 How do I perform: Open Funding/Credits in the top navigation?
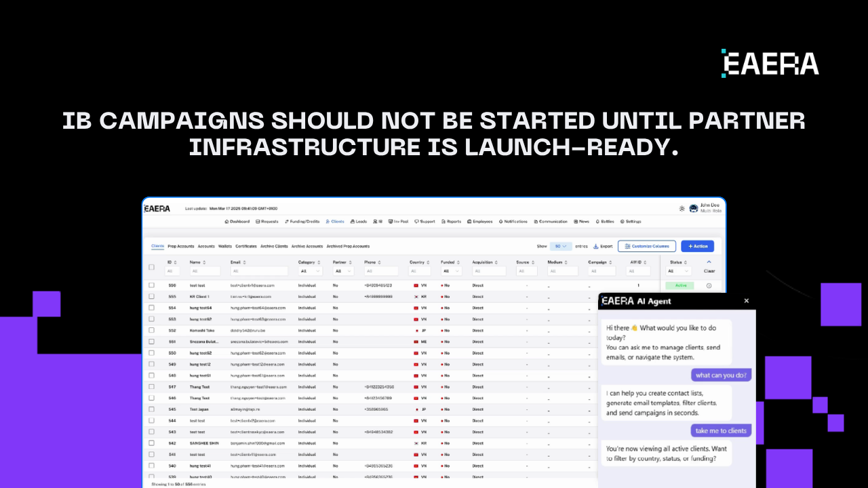point(302,222)
